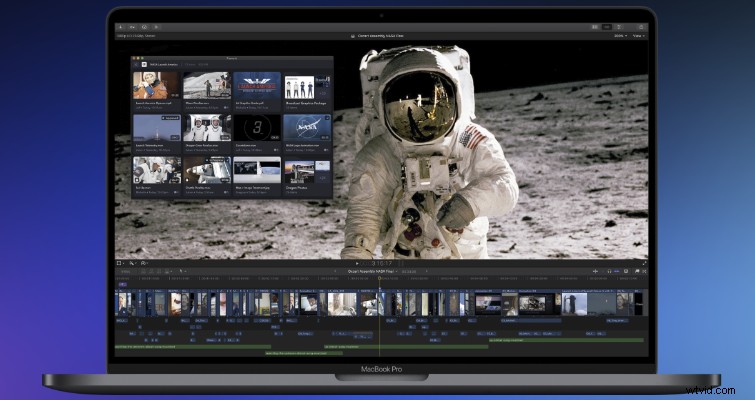Go forward in timeline history arrow

426,271
